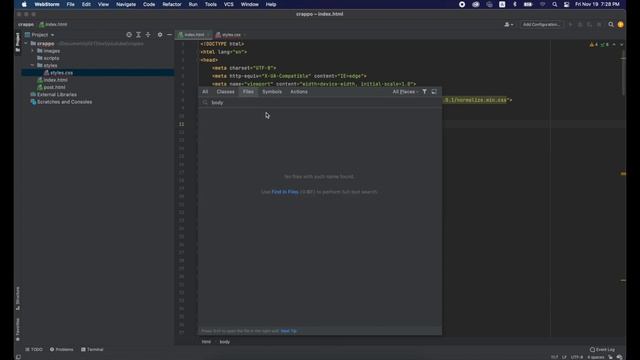Click macOS Control Center icon
The width and height of the screenshot is (640, 360).
567,4
